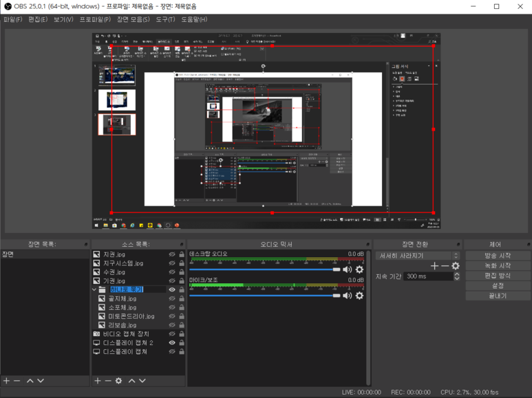Viewport: 532px width, 398px height.
Task: Click the 300 ms duration field
Action: [x=429, y=276]
